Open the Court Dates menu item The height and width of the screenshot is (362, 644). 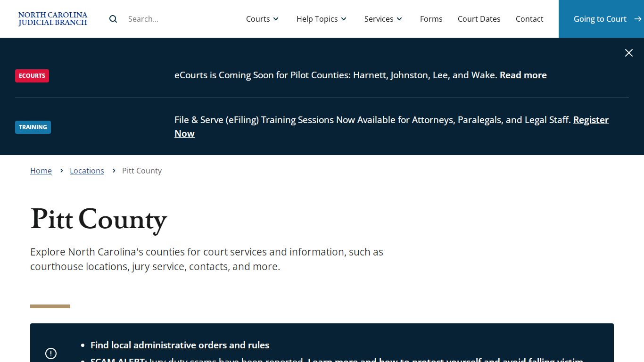pyautogui.click(x=479, y=19)
